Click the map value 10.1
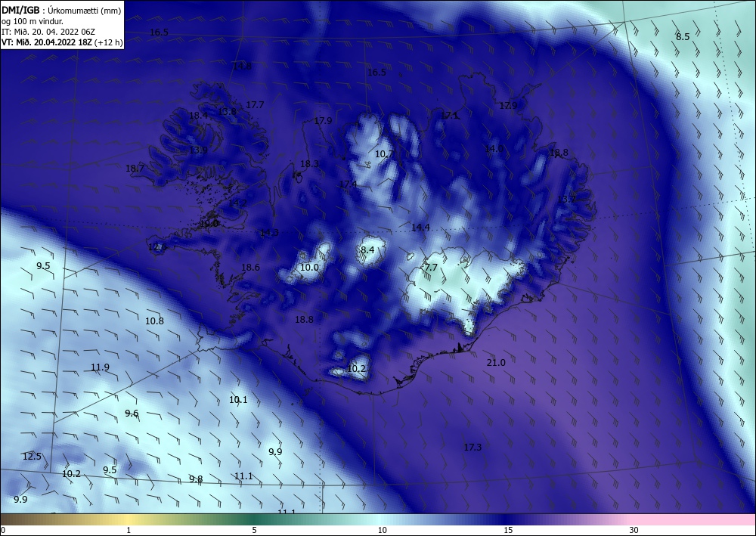The width and height of the screenshot is (756, 536). 238,400
